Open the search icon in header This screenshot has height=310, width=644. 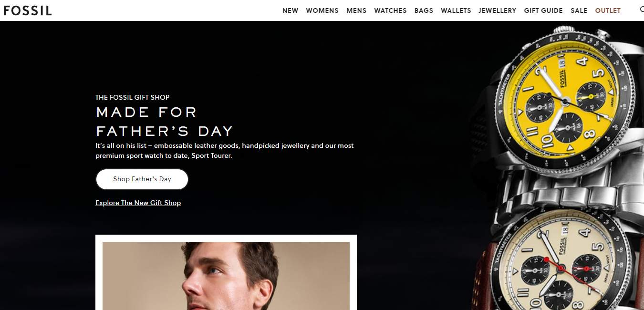[642, 10]
